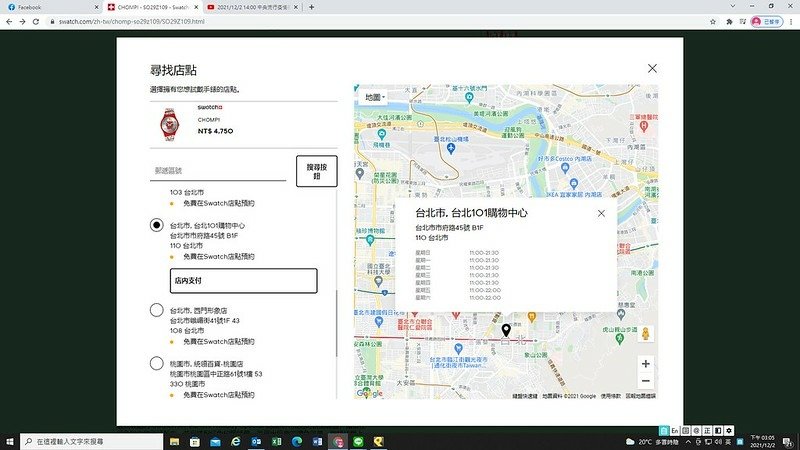Screen dimensions: 800x450
Task: Show hidden system tray icons
Action: click(x=688, y=442)
